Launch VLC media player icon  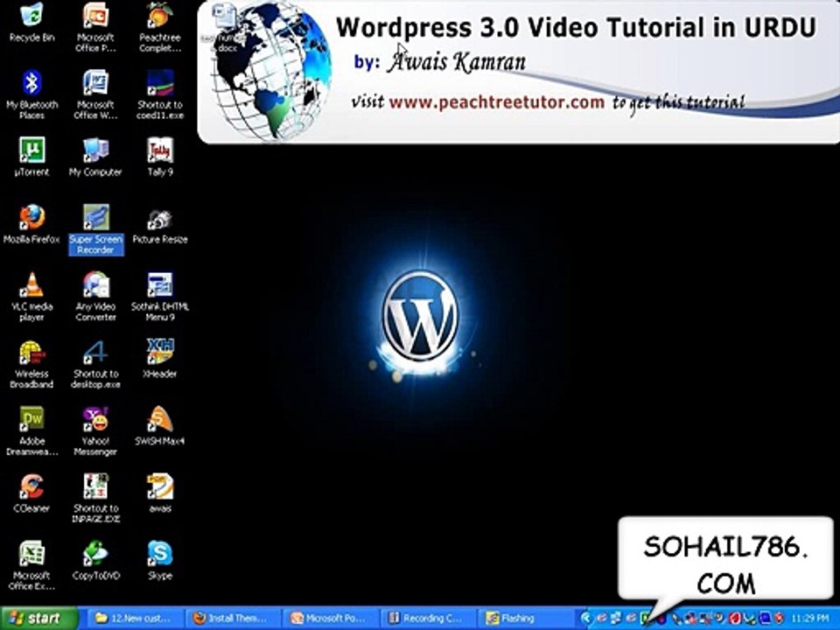pyautogui.click(x=31, y=297)
